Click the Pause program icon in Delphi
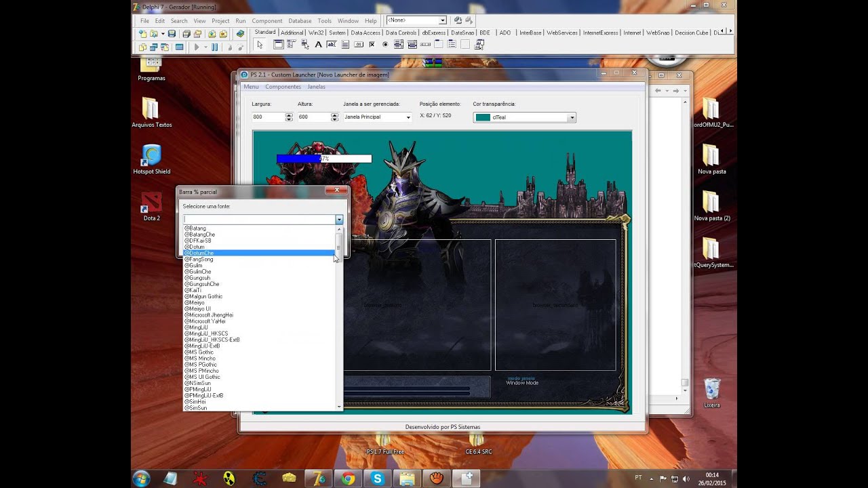 coord(214,47)
